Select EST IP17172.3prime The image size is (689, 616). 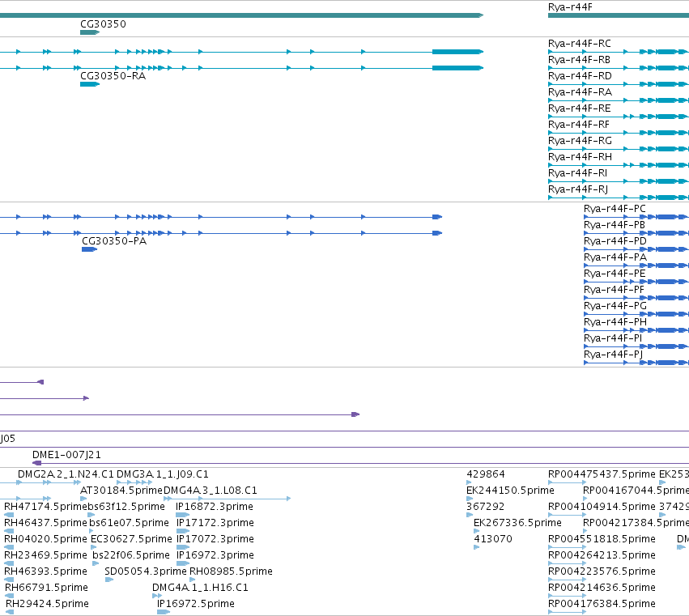point(215,523)
